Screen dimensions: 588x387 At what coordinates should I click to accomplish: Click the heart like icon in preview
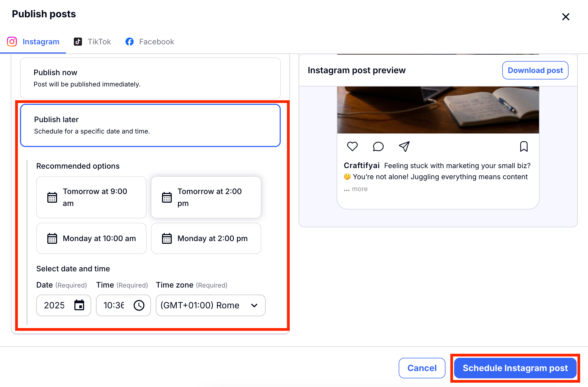(x=352, y=146)
